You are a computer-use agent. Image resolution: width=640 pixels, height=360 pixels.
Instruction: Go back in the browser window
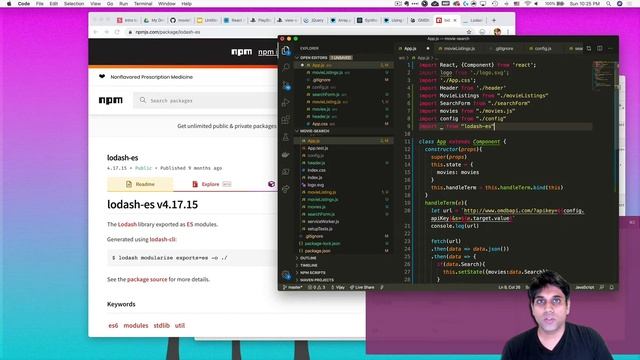(96, 32)
